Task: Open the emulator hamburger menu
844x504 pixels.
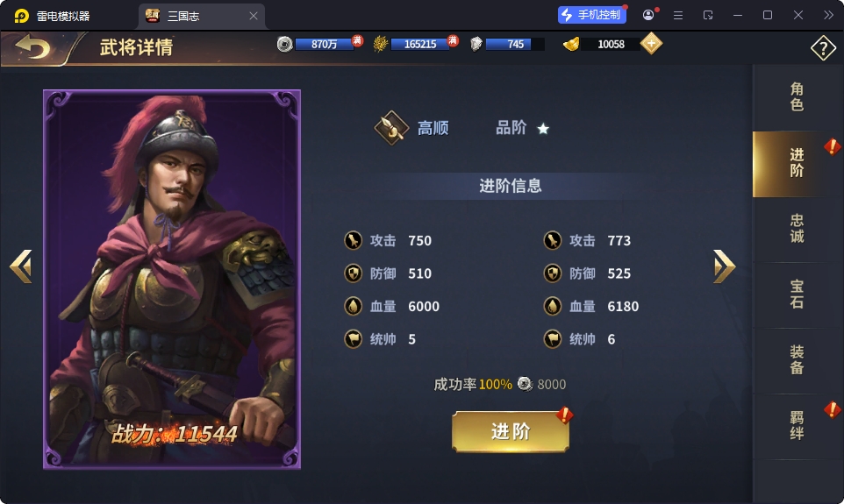Action: 678,16
